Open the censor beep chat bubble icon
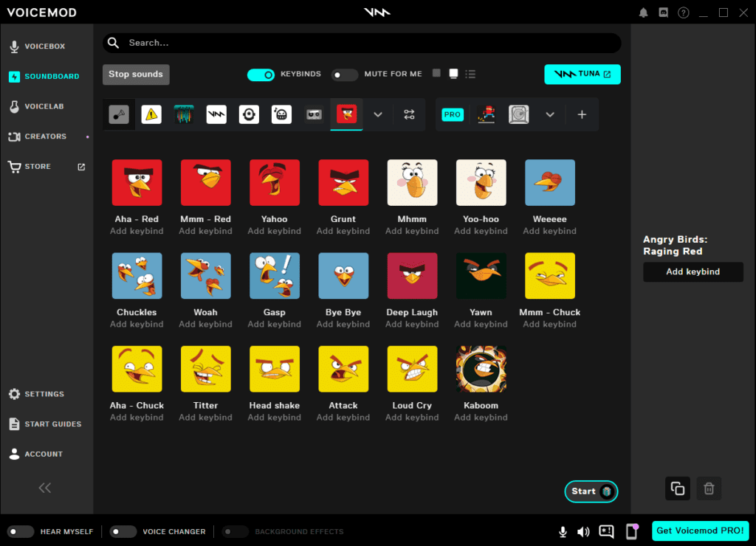 607,531
